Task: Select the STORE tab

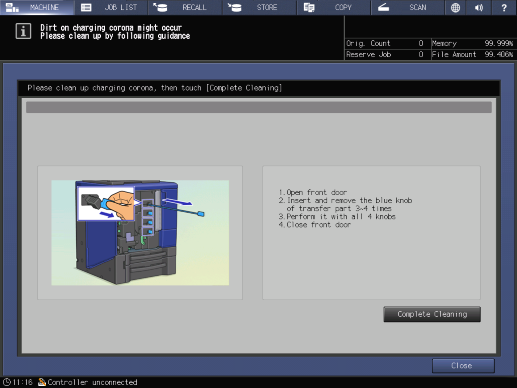Action: [x=259, y=7]
